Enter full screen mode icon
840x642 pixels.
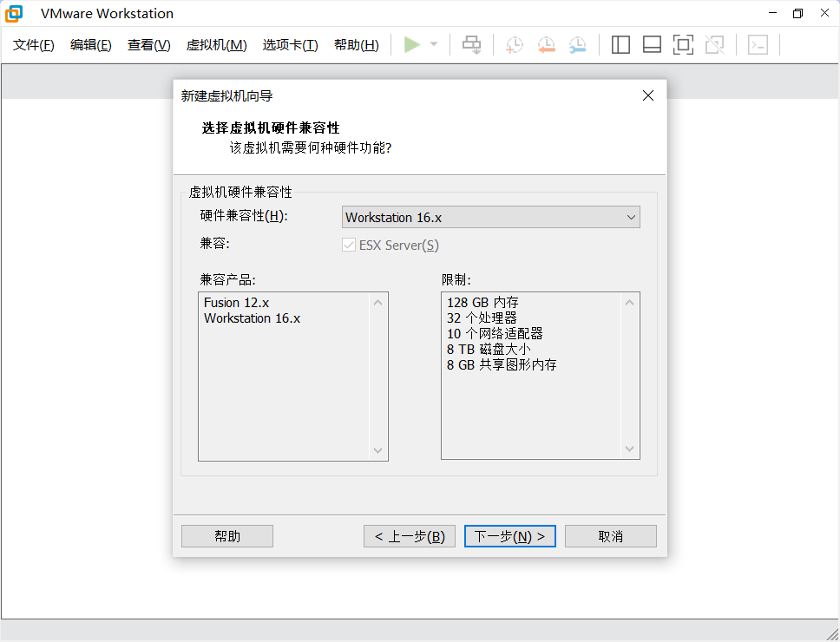click(x=683, y=45)
